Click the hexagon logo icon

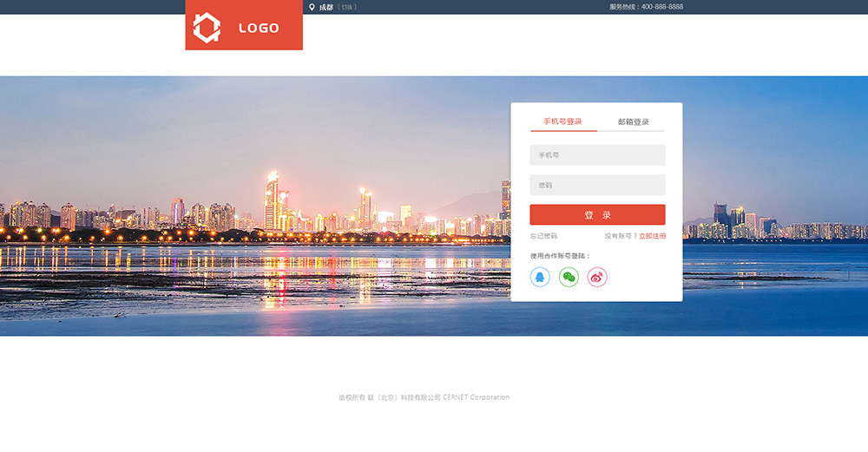pos(207,28)
